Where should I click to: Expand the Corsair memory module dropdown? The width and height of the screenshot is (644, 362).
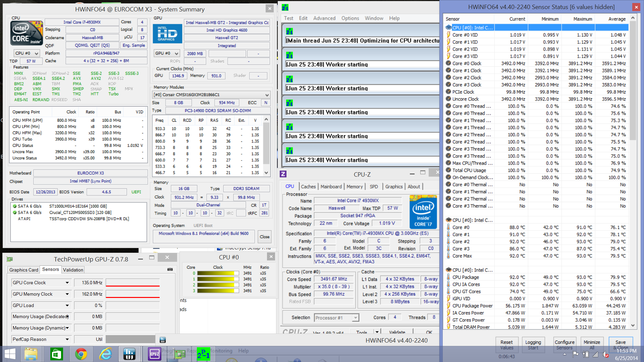pyautogui.click(x=211, y=95)
